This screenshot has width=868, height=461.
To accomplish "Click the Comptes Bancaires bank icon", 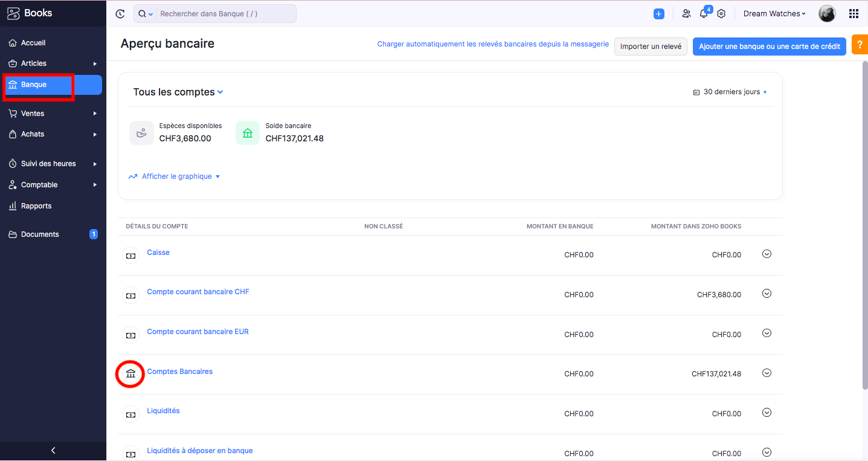I will click(x=130, y=374).
